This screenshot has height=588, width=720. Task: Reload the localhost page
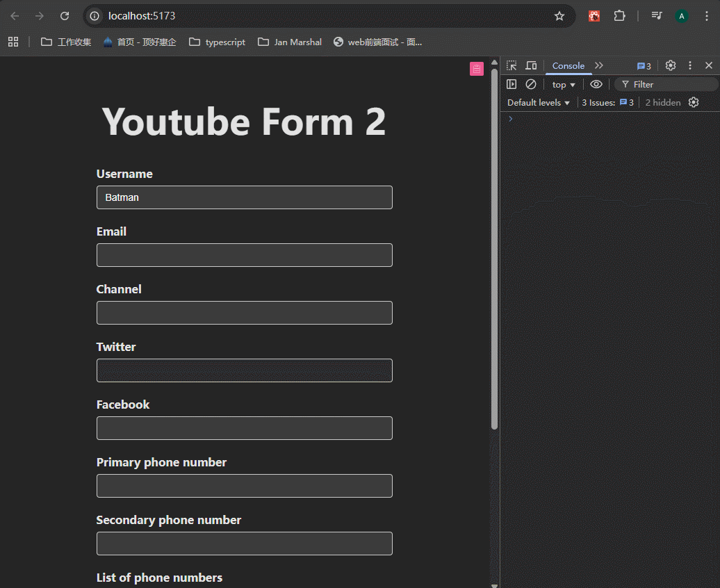coord(65,16)
